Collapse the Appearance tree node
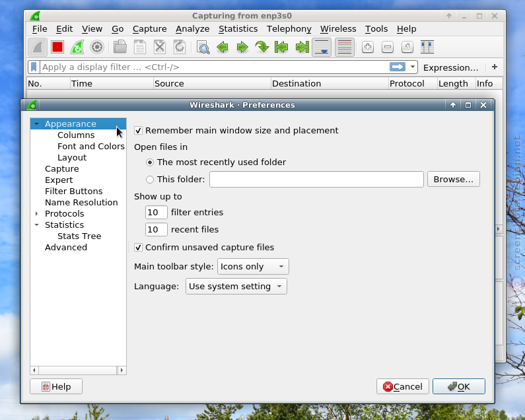This screenshot has height=420, width=525. click(x=36, y=124)
